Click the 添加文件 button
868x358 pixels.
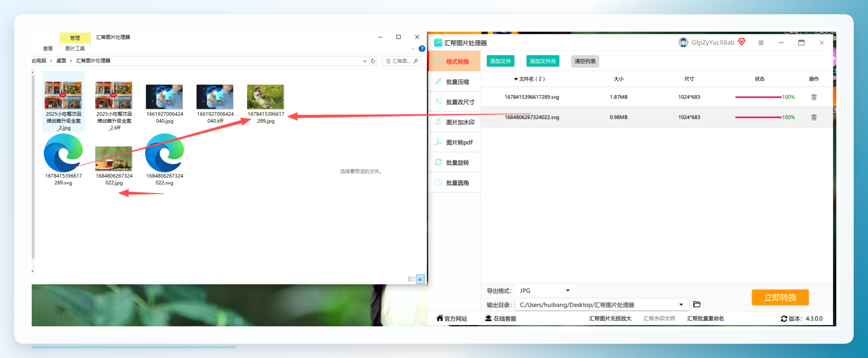pyautogui.click(x=500, y=61)
